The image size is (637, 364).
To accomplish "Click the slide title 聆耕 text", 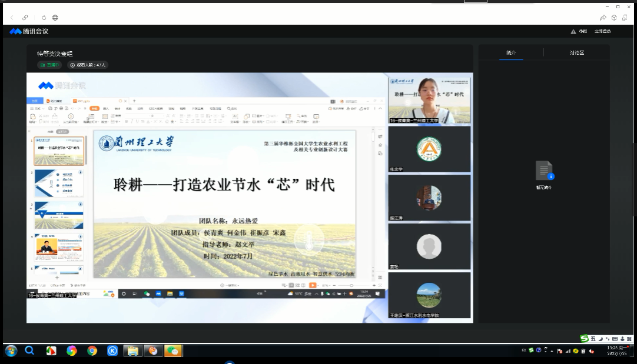I will [x=224, y=185].
